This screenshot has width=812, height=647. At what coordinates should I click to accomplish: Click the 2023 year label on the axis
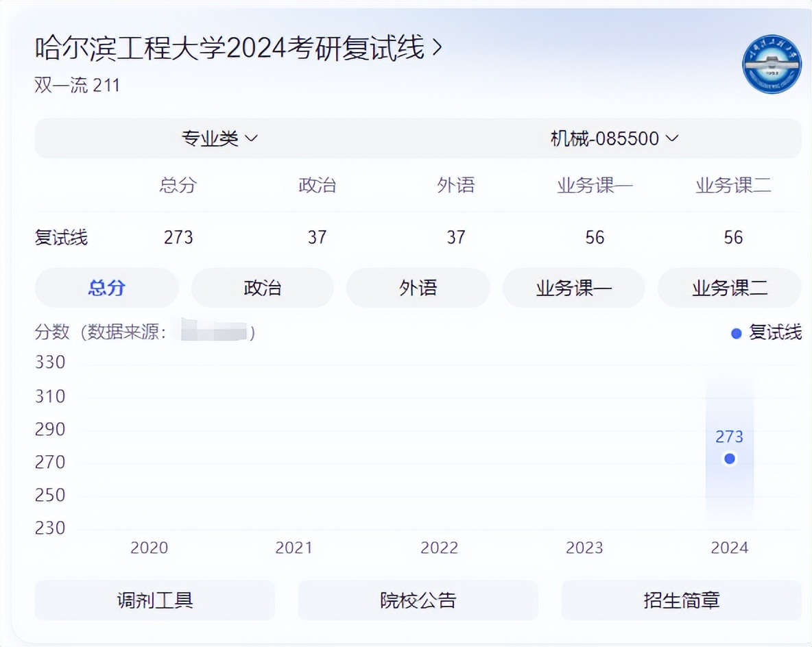point(585,548)
